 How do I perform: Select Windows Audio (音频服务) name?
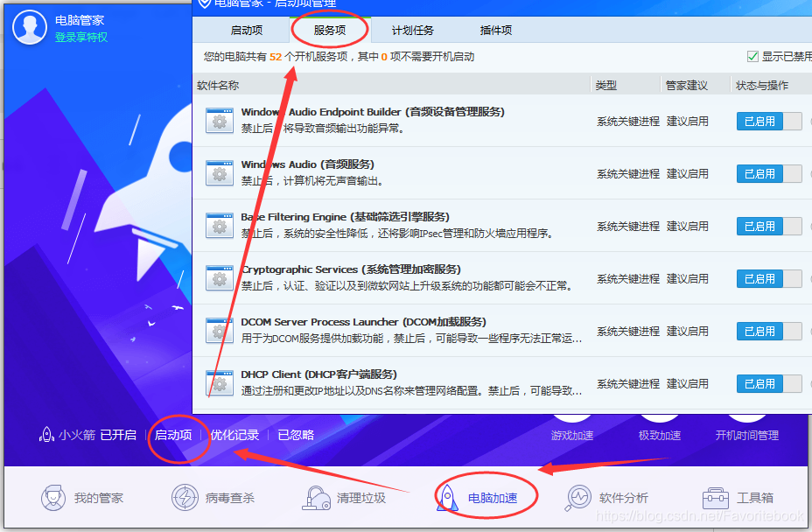pos(308,164)
